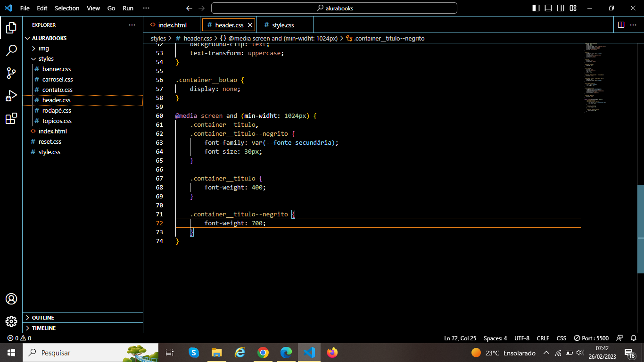Click the alurabooks command center search box

coord(334,8)
